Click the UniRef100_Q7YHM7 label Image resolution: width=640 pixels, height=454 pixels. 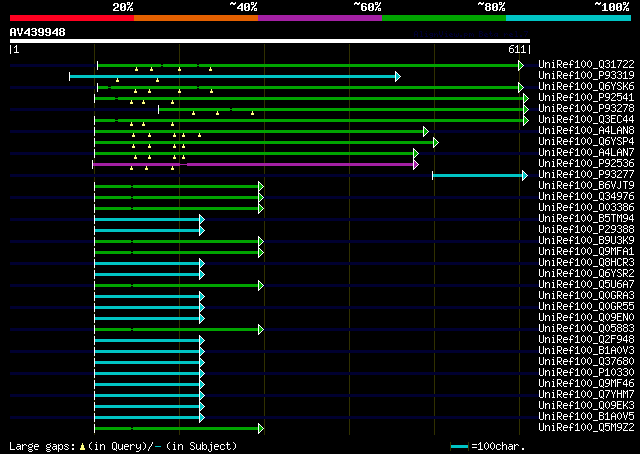tap(586, 394)
